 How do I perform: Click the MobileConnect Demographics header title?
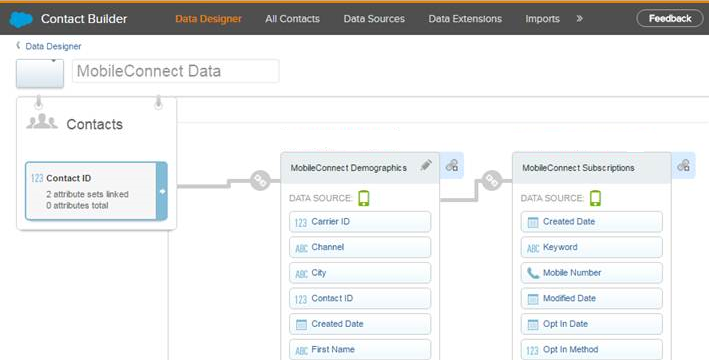click(349, 168)
